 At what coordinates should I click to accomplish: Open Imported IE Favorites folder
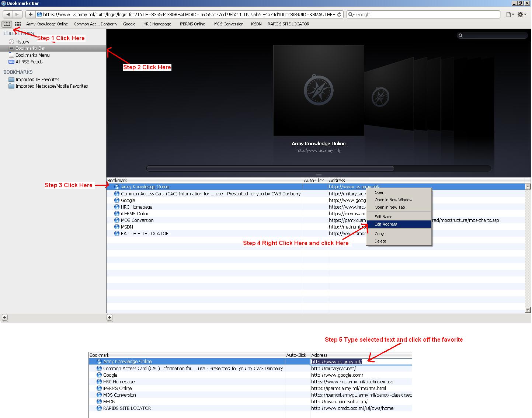click(x=37, y=80)
